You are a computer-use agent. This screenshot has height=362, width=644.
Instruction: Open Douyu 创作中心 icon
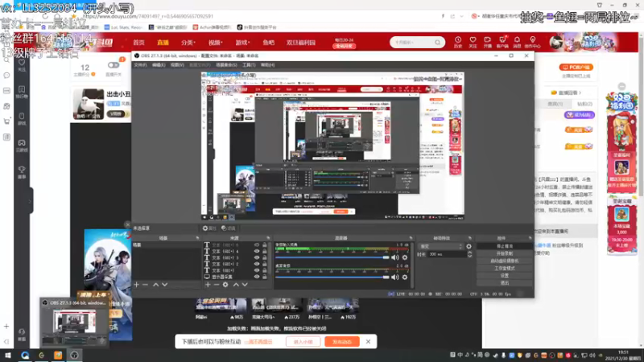click(533, 42)
